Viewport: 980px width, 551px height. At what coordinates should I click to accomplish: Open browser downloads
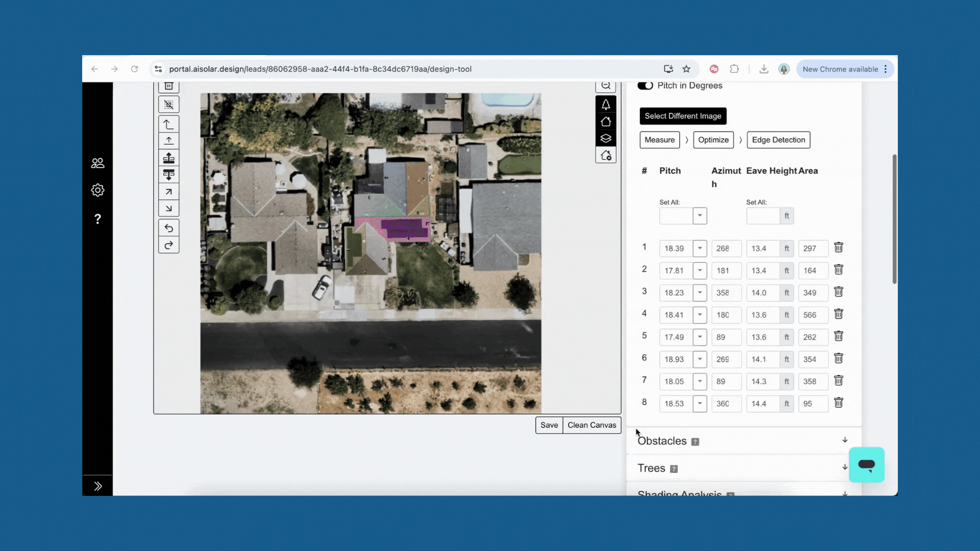764,69
